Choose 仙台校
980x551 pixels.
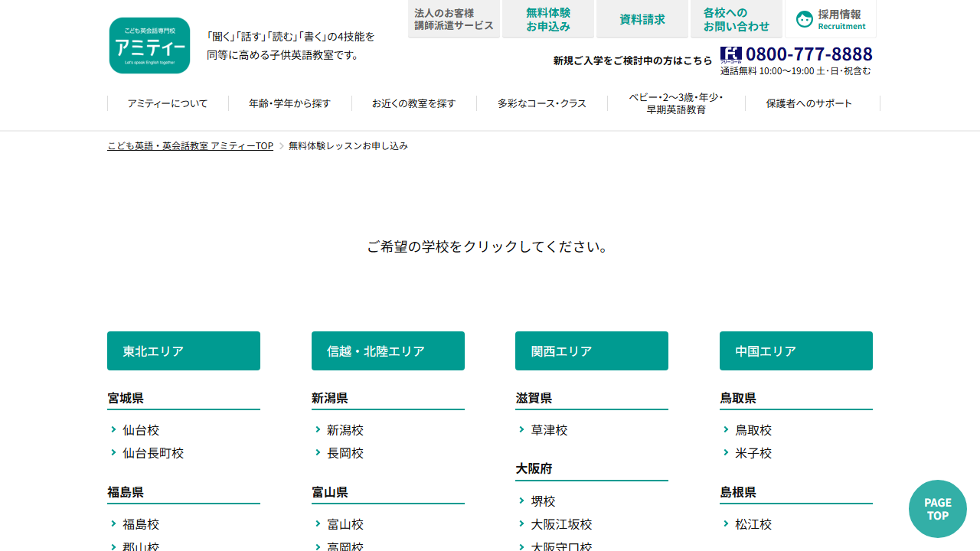(x=141, y=430)
